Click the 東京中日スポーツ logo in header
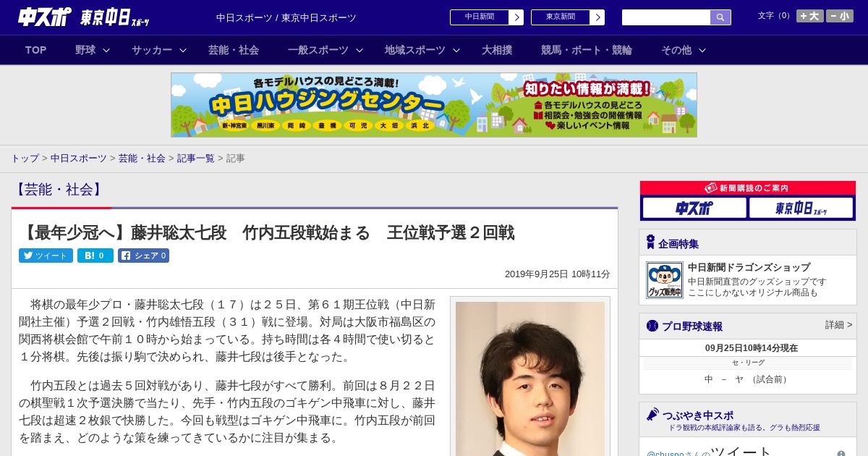This screenshot has width=868, height=456. tap(115, 17)
